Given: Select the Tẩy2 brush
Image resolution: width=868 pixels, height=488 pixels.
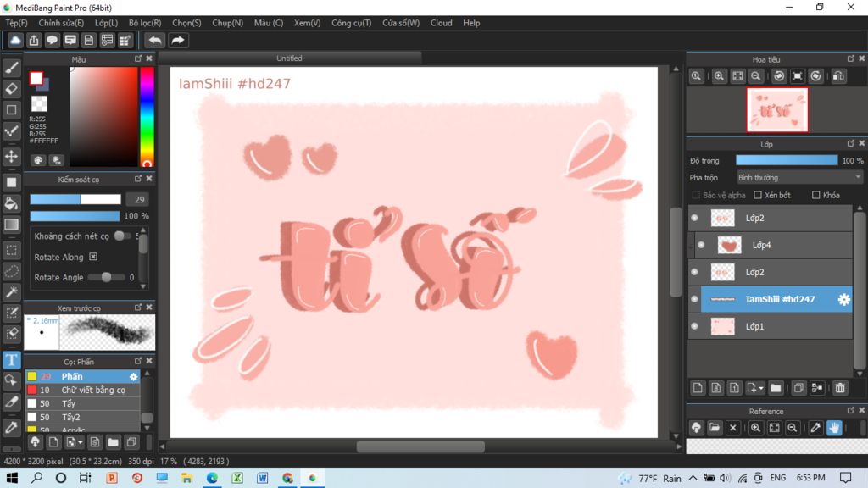Looking at the screenshot, I should 82,417.
